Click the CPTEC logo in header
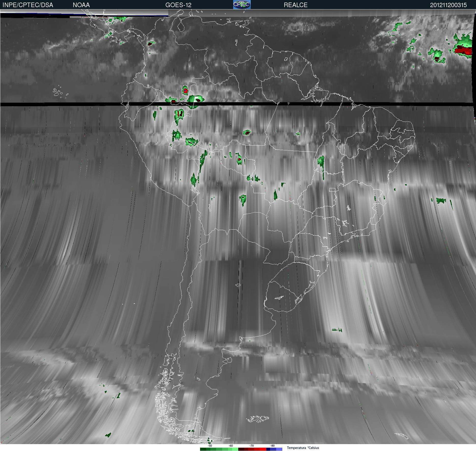 click(x=242, y=5)
